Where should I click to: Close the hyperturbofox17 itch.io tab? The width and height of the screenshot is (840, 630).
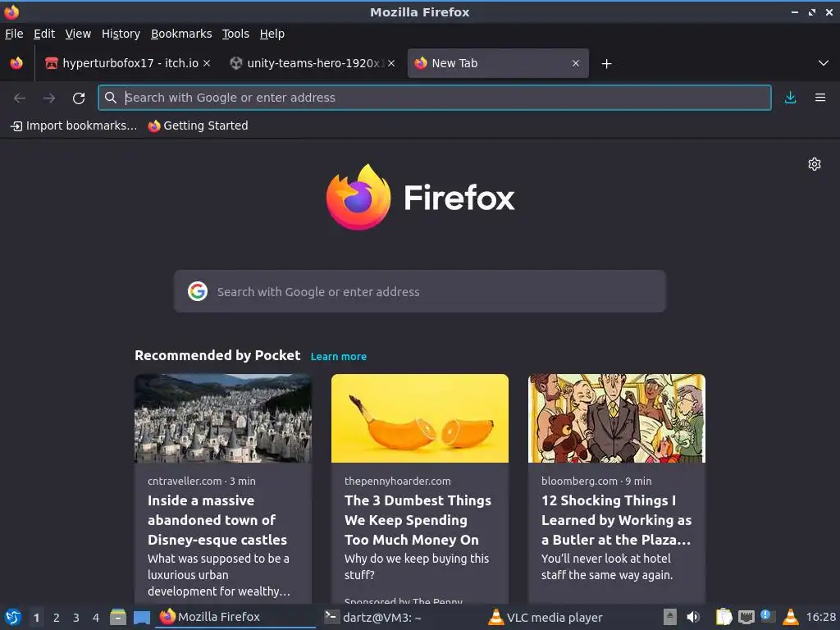click(x=207, y=63)
